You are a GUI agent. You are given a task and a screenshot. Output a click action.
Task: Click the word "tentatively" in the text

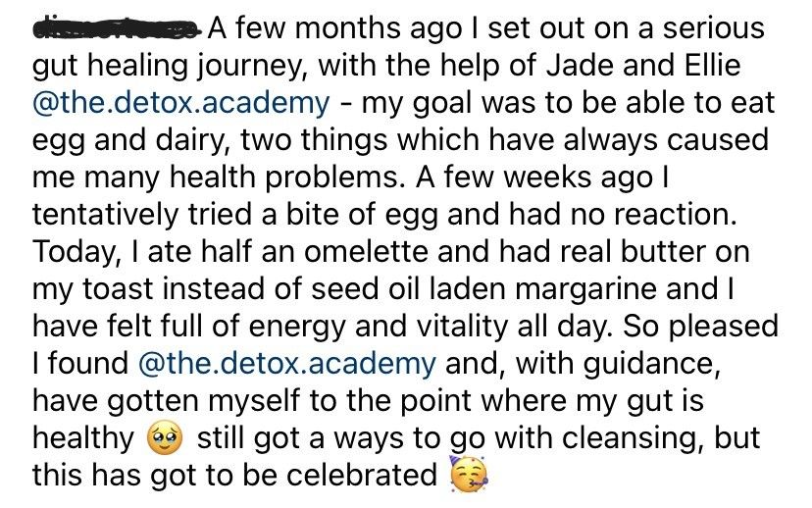tap(105, 217)
